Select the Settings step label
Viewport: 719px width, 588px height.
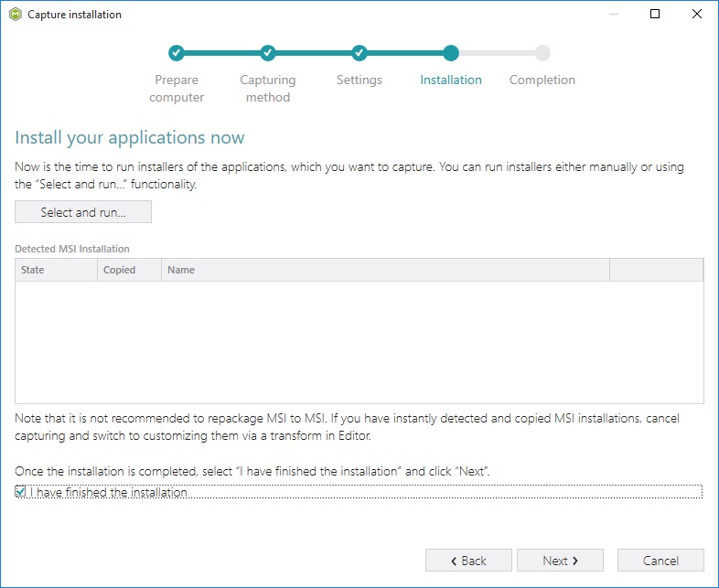[x=359, y=80]
